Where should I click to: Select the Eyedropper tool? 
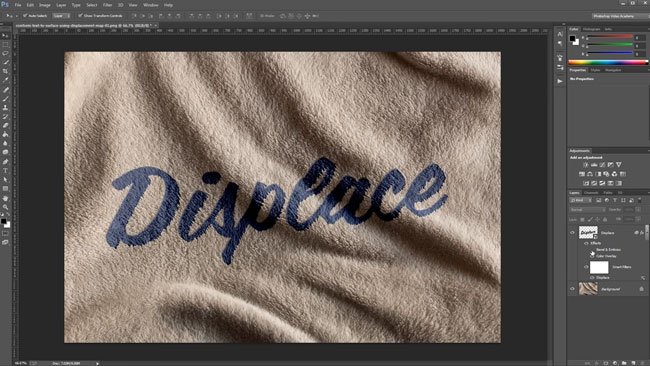click(x=5, y=80)
